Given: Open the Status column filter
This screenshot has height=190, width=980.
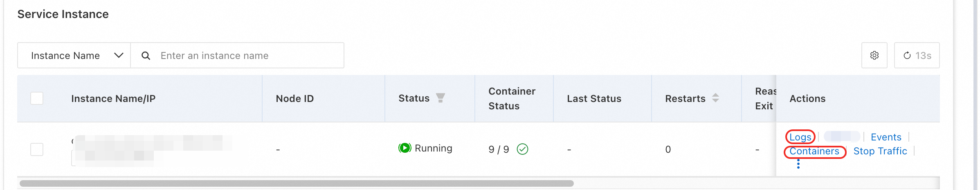Looking at the screenshot, I should [x=441, y=98].
